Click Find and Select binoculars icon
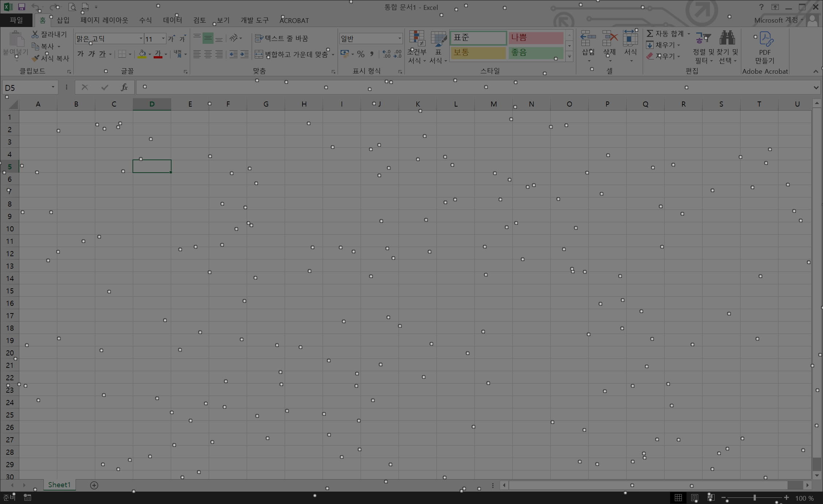The width and height of the screenshot is (823, 504). coord(727,38)
